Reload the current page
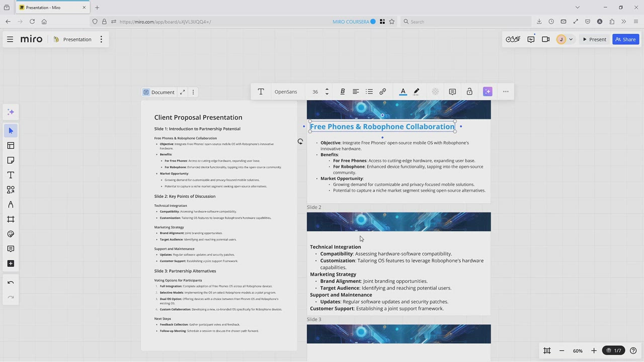This screenshot has height=362, width=644. (32, 22)
